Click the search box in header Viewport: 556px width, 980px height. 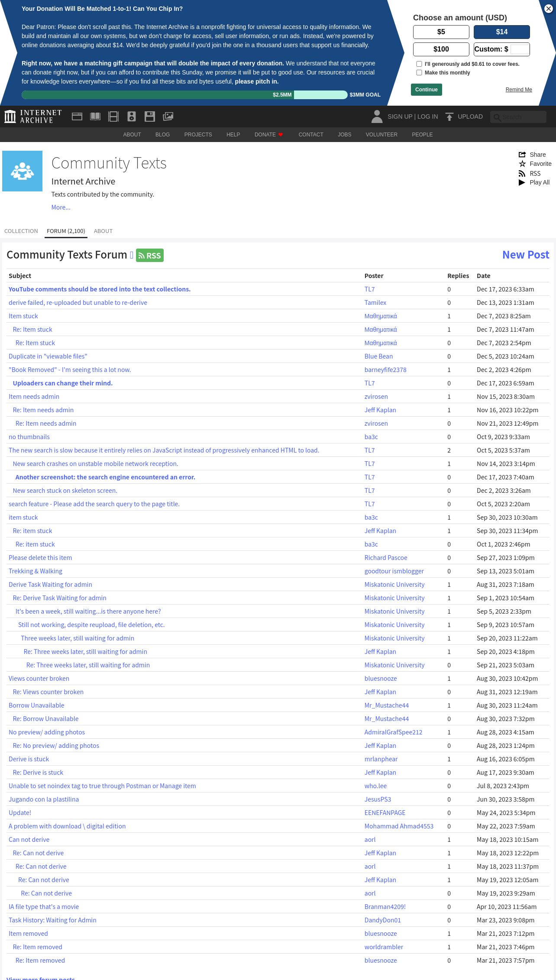[x=518, y=117]
